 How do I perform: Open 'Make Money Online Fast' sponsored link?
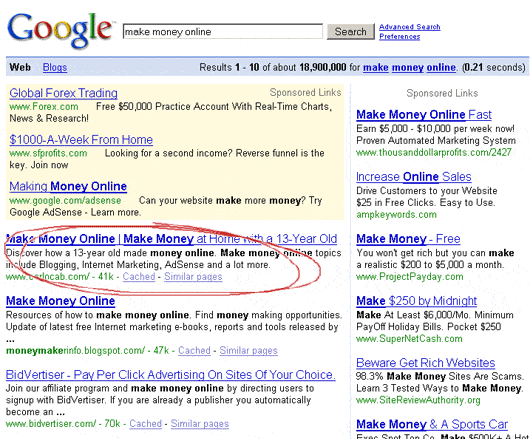tap(424, 115)
